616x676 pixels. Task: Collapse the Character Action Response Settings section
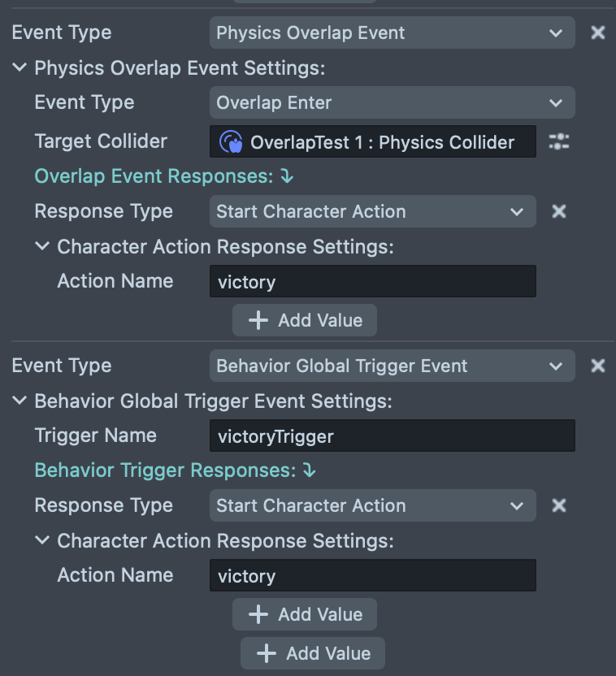pos(42,246)
